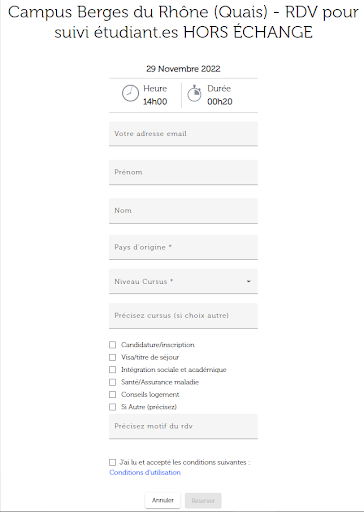Click into the Prénom field
The image size is (364, 512).
coord(183,172)
